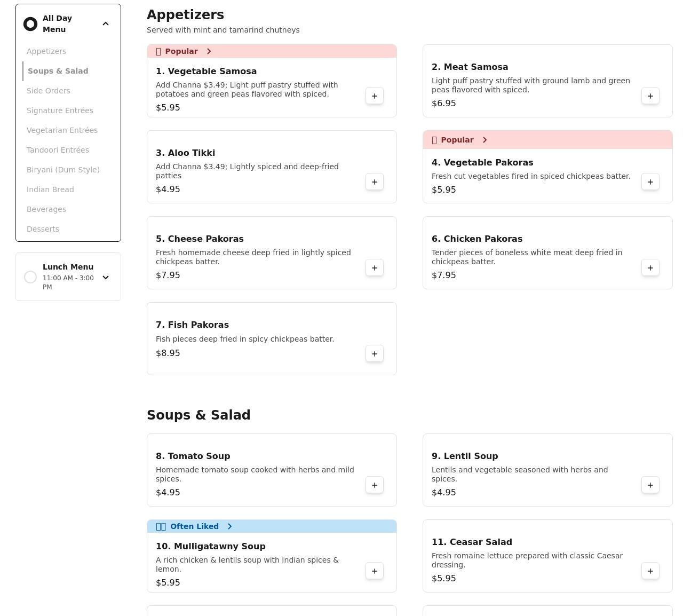Jump to Signature Entrées section
Screen dimensions: 699x616
coord(60,110)
